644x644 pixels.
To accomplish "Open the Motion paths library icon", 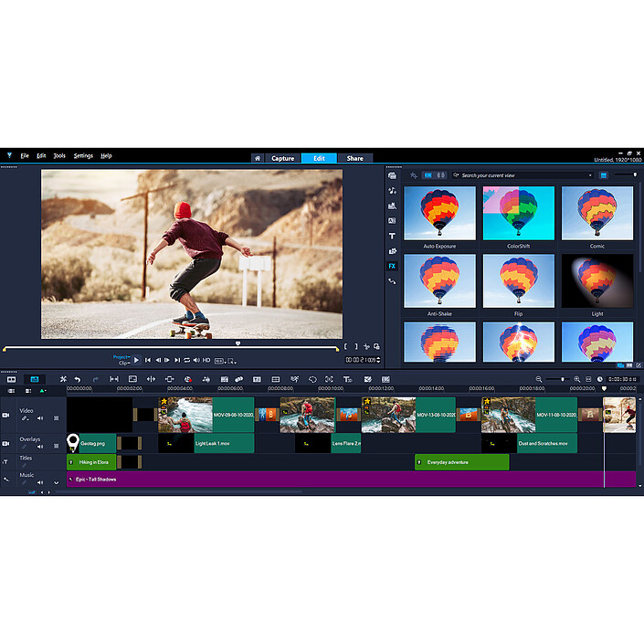I will point(392,281).
